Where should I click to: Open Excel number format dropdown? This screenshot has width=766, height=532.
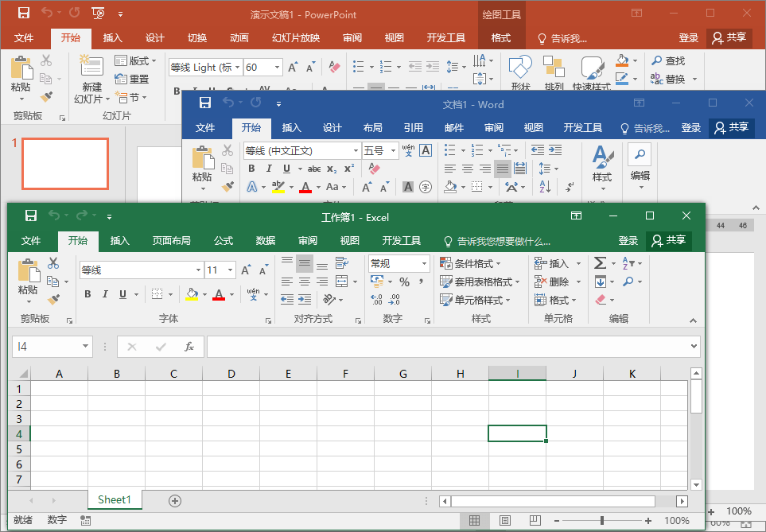coord(424,264)
